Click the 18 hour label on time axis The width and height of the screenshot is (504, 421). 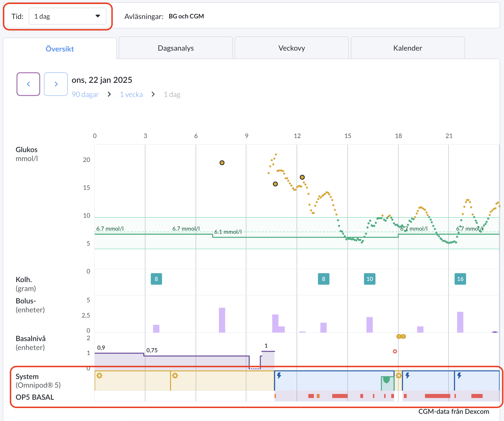398,136
